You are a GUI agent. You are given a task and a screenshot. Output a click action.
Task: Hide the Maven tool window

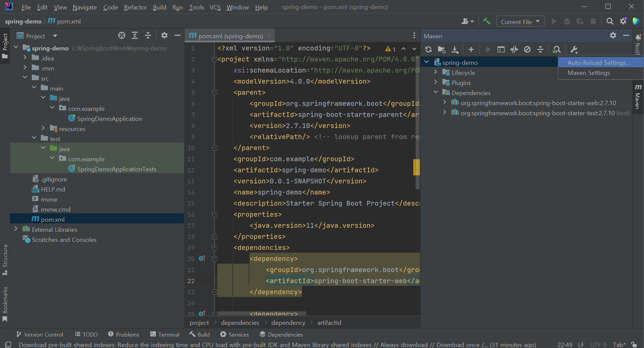626,35
